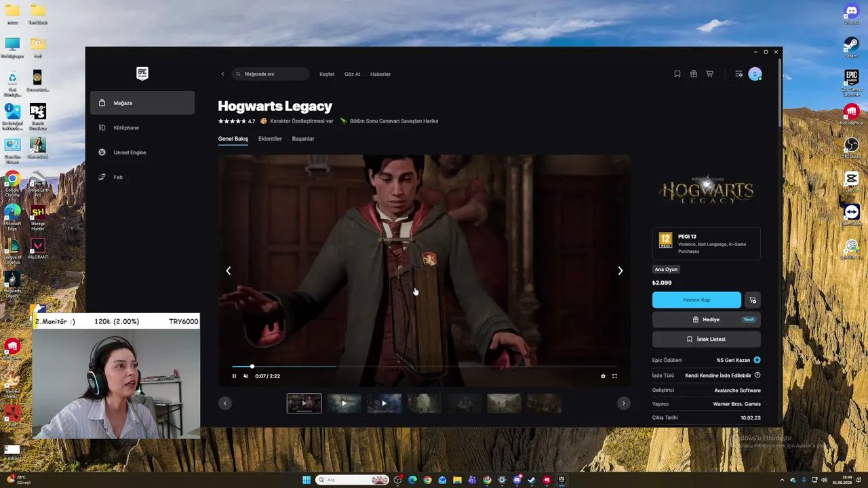Show the previous media with left arrow
This screenshot has height=488, width=868.
tap(229, 271)
